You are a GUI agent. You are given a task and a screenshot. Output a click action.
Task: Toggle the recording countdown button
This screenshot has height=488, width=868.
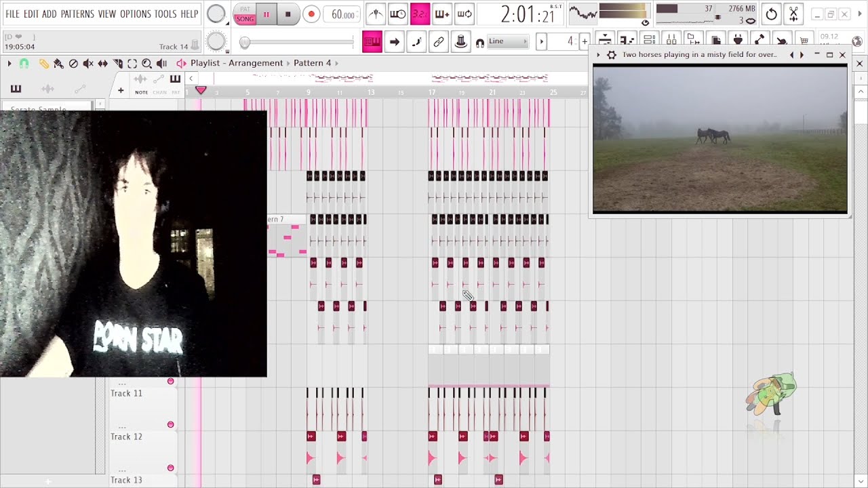click(x=420, y=14)
